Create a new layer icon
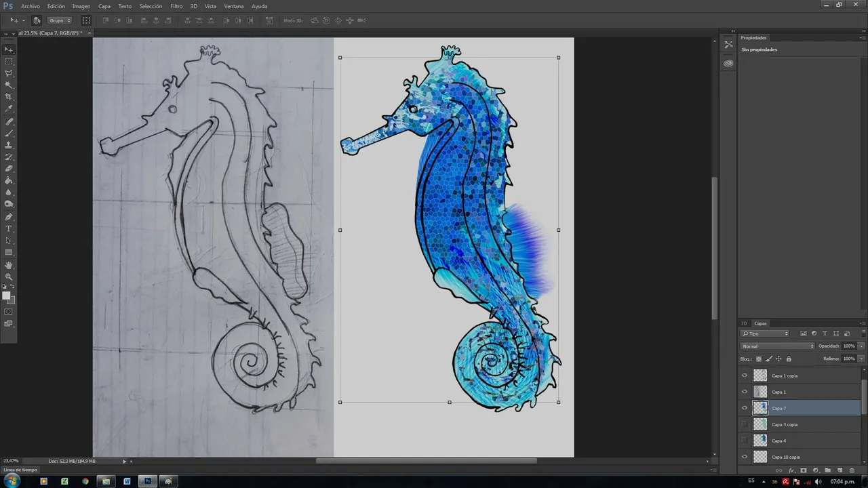868x488 pixels. pos(840,470)
